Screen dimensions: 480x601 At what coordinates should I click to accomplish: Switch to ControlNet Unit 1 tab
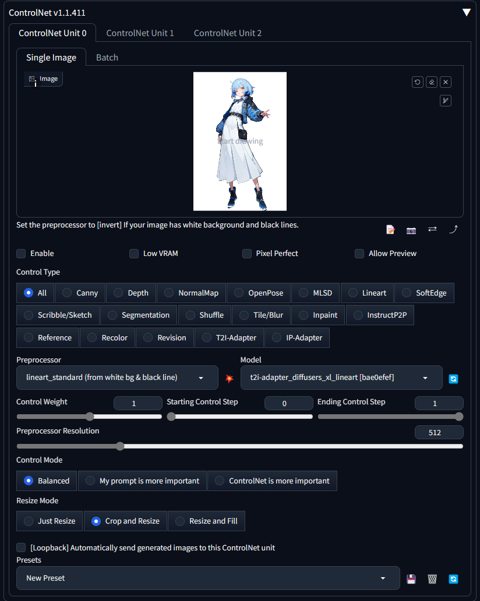point(140,33)
